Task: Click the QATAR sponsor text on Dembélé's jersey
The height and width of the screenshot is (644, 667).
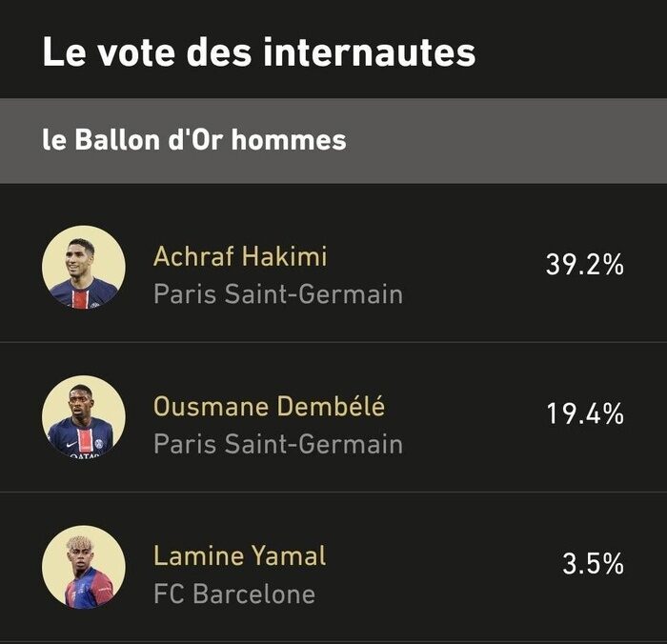Action: click(x=83, y=454)
